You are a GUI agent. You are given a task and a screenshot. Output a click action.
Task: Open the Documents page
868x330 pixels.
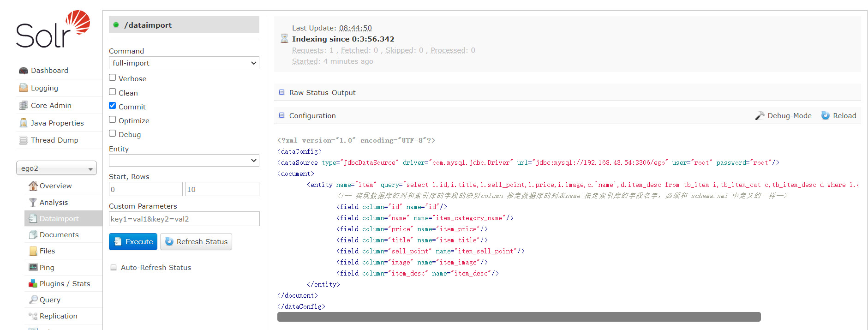59,234
